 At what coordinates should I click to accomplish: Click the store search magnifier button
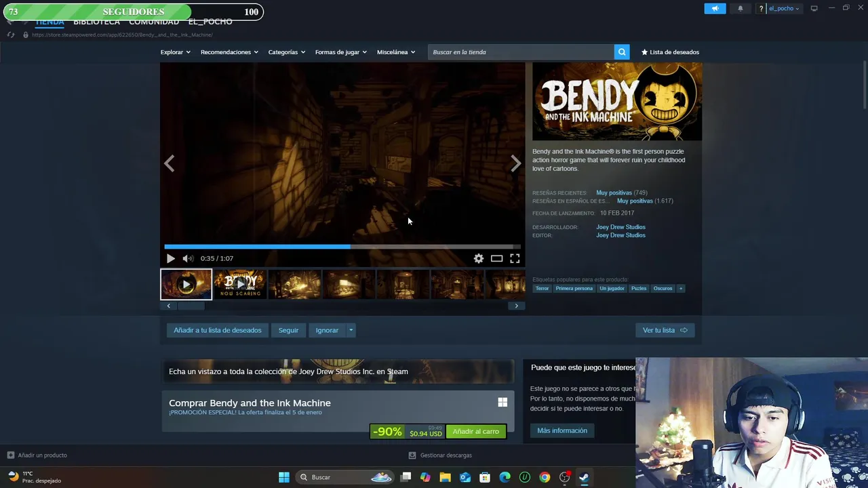pos(621,52)
